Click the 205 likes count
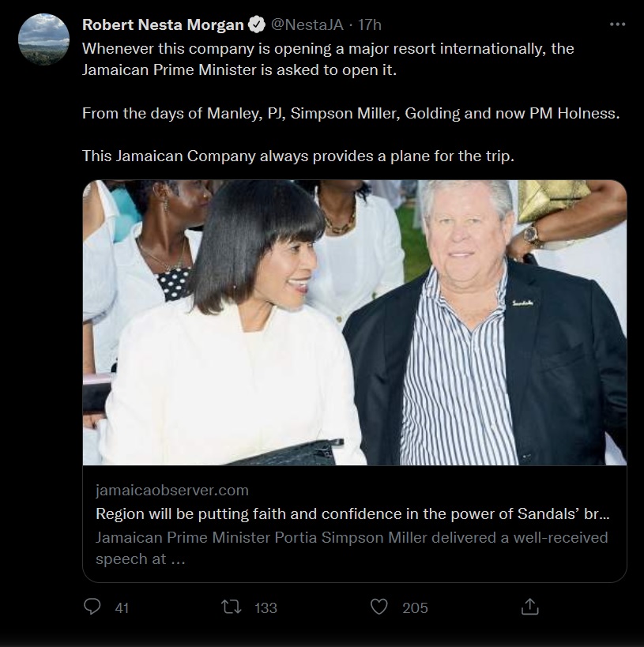Screen dimensions: 644x647 click(415, 608)
